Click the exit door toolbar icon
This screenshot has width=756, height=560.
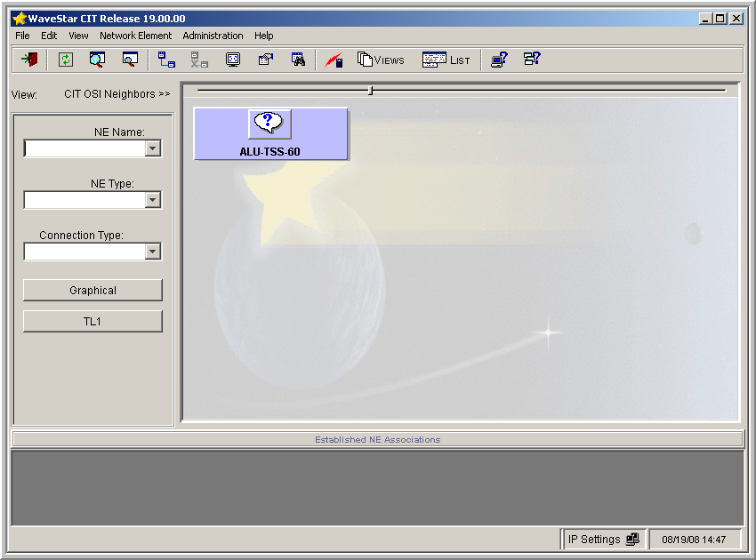coord(29,60)
